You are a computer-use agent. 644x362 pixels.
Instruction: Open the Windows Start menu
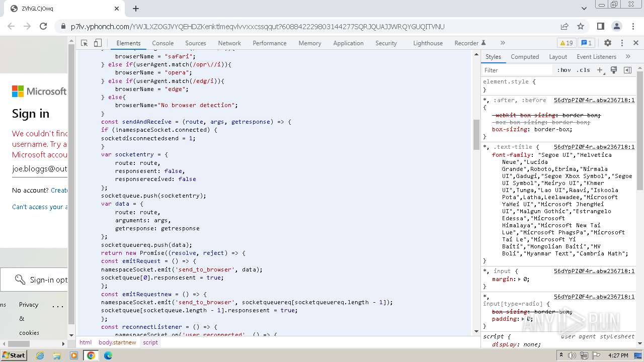[x=14, y=355]
